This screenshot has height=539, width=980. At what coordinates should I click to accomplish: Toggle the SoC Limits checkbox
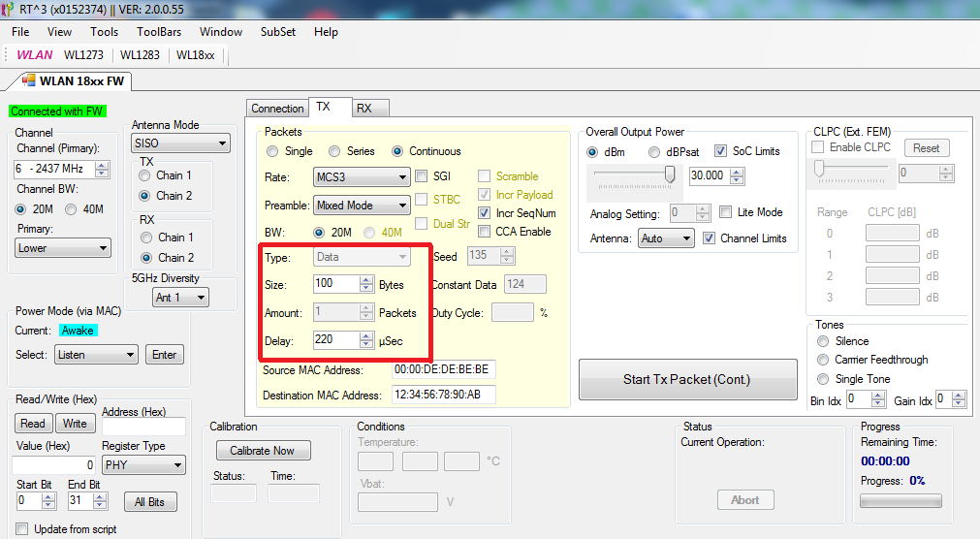(x=720, y=151)
